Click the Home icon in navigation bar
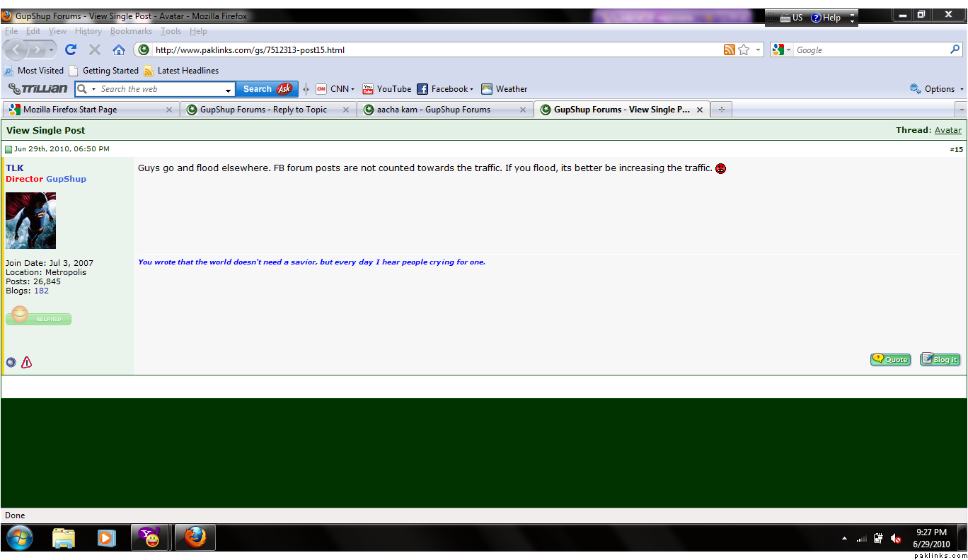 point(119,49)
